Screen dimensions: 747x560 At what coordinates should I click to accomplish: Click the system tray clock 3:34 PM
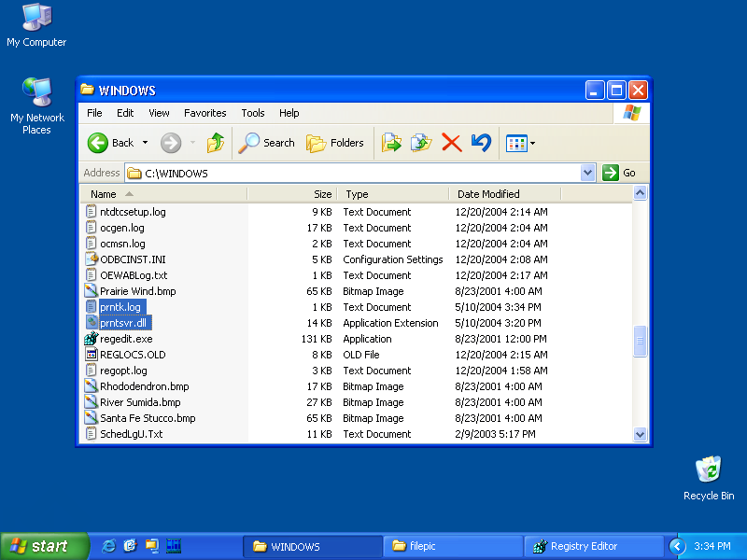[712, 546]
